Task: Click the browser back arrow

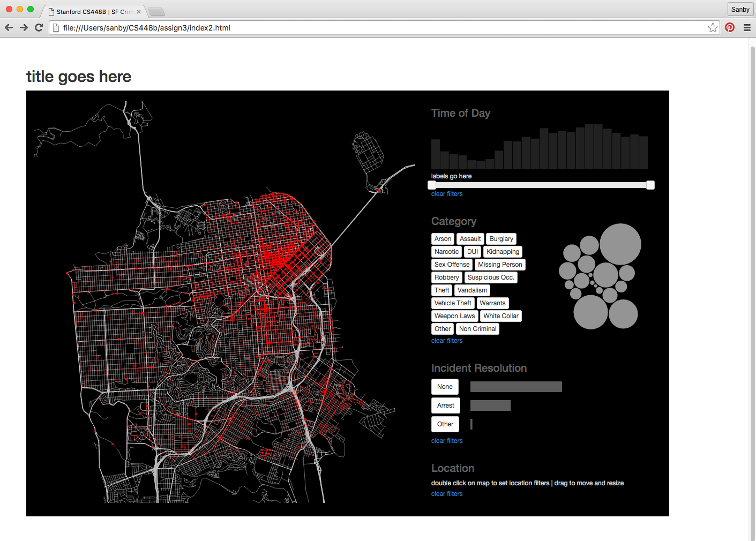Action: 9,27
